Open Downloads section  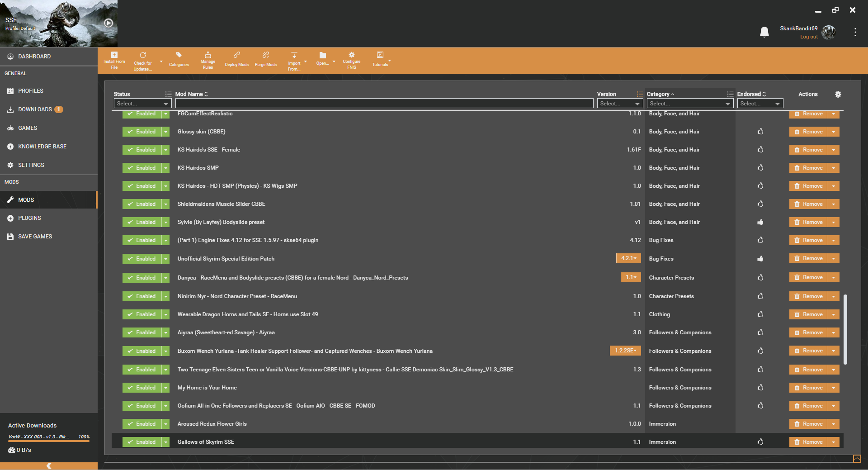pos(48,109)
